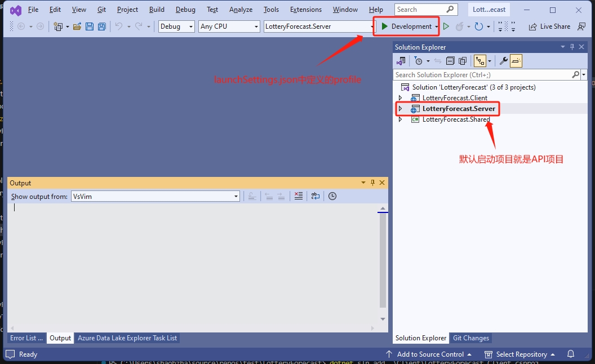Image resolution: width=595 pixels, height=364 pixels.
Task: Toggle Preview Selected Items in Solution Explorer
Action: tap(517, 61)
